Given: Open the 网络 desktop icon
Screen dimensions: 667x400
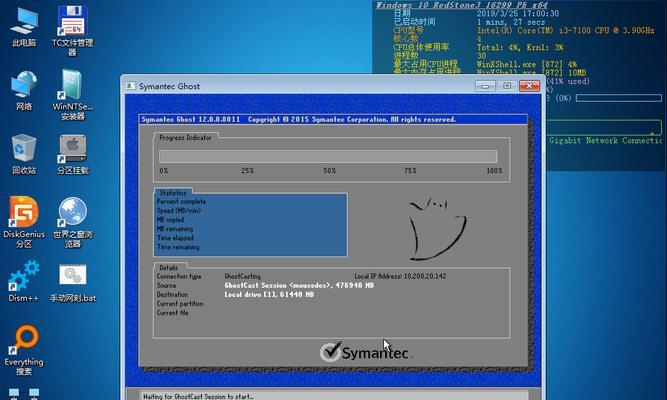Looking at the screenshot, I should click(24, 90).
